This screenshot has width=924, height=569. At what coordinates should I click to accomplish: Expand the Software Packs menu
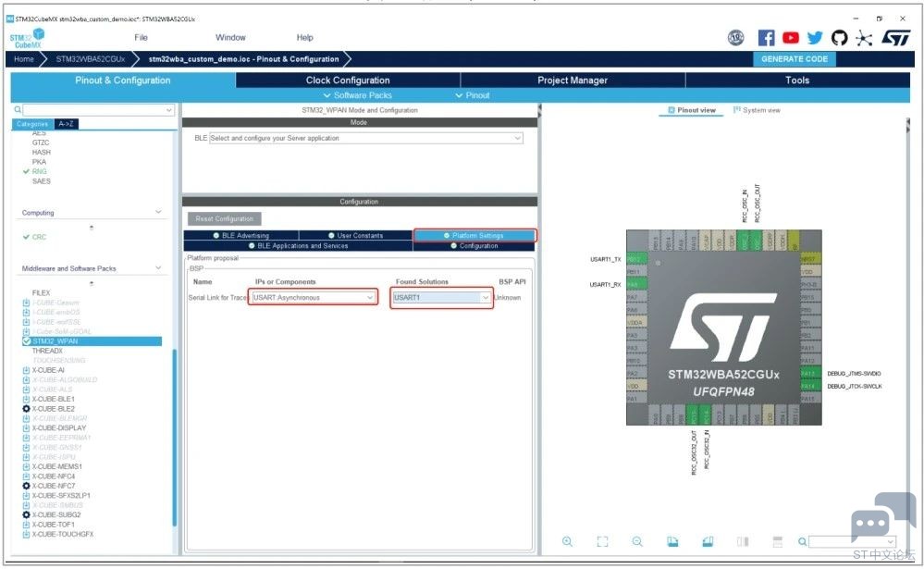click(357, 95)
